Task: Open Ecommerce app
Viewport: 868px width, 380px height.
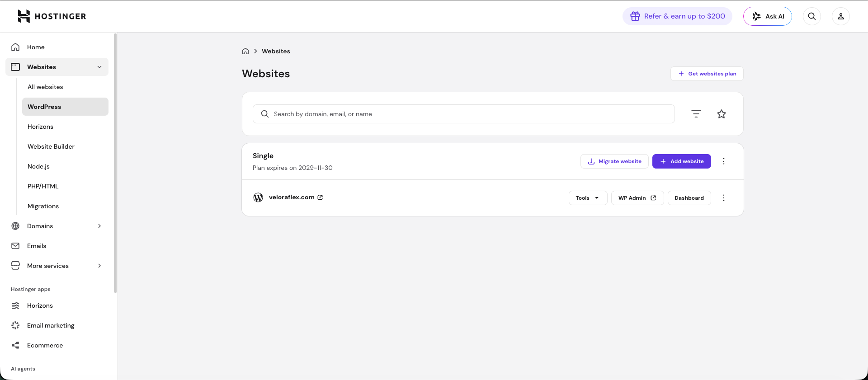Action: pyautogui.click(x=57, y=345)
